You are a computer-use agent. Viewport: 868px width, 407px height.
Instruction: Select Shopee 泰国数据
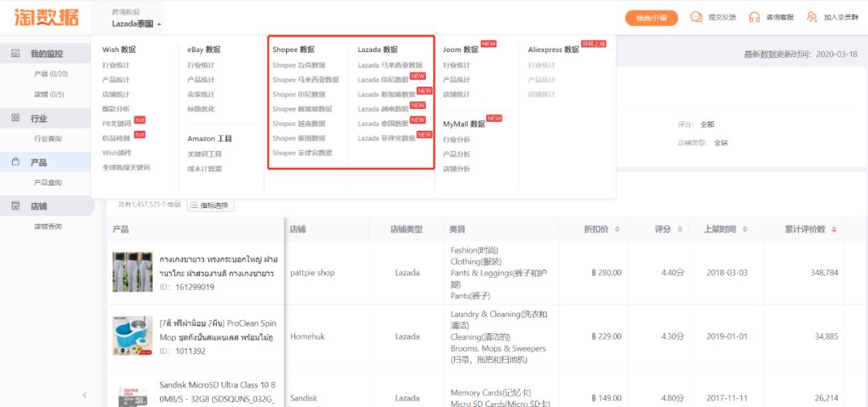click(x=299, y=138)
